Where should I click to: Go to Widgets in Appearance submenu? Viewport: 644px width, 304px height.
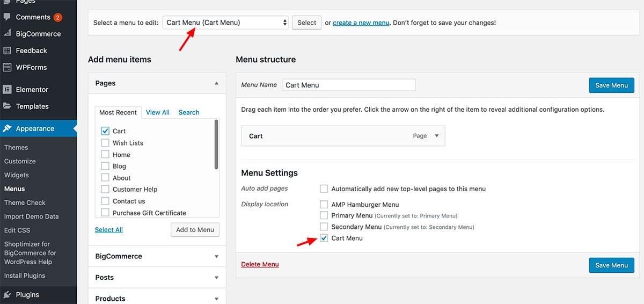click(17, 175)
